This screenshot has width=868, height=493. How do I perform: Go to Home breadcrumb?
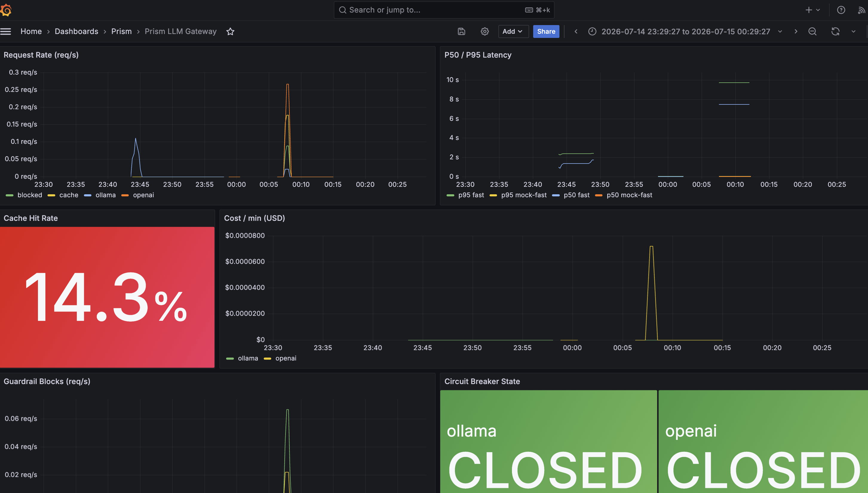pos(31,32)
